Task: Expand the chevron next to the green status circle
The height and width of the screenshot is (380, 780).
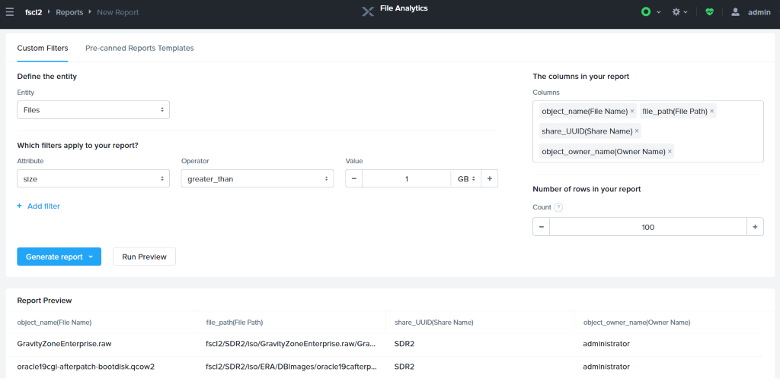Action: pyautogui.click(x=659, y=12)
